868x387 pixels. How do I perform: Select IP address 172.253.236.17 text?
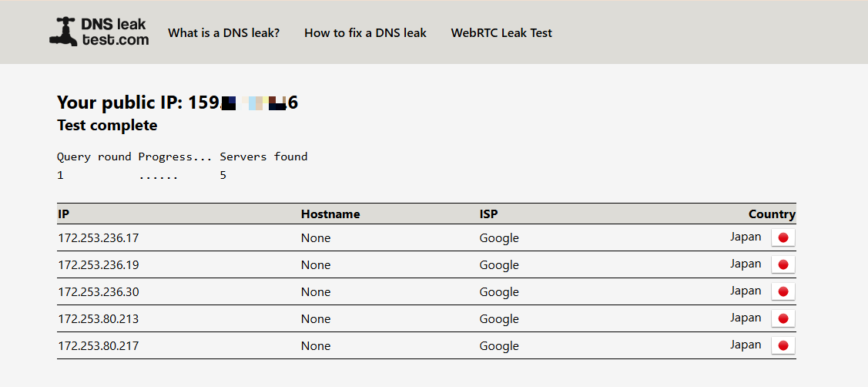tap(98, 238)
